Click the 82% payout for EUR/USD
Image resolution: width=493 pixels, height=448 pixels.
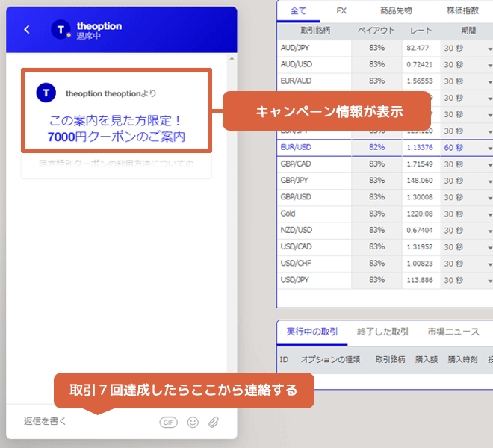tap(376, 147)
